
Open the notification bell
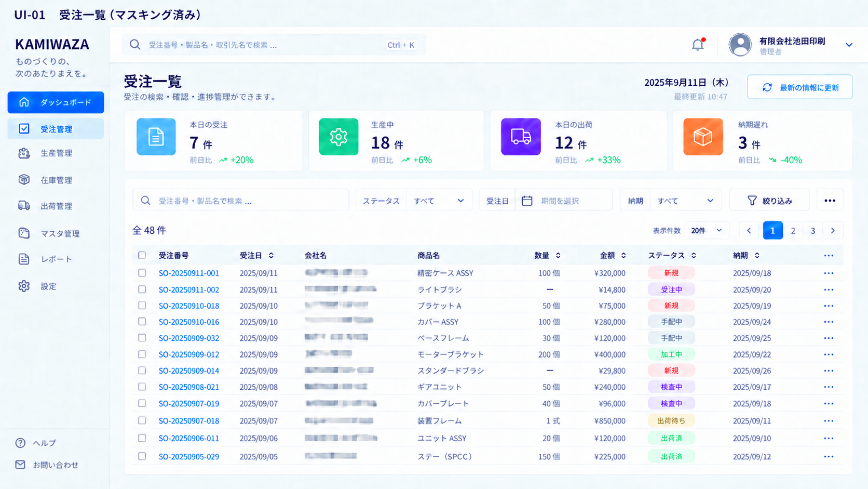(x=698, y=45)
